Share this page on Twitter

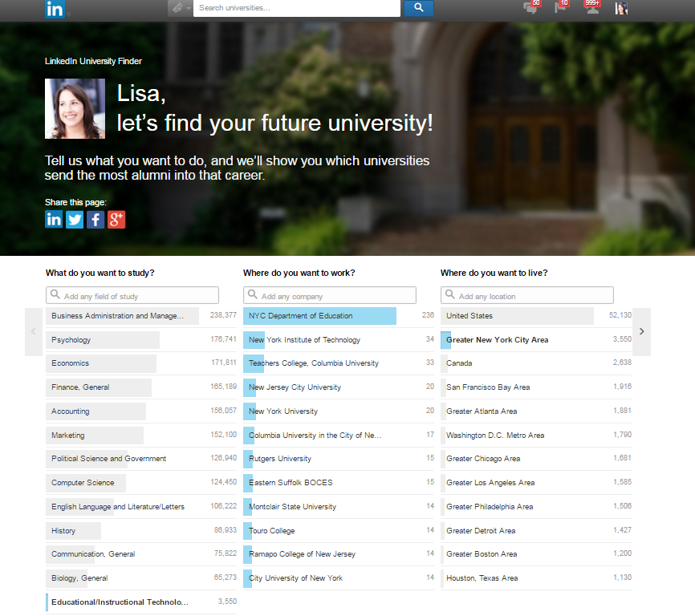tap(75, 220)
